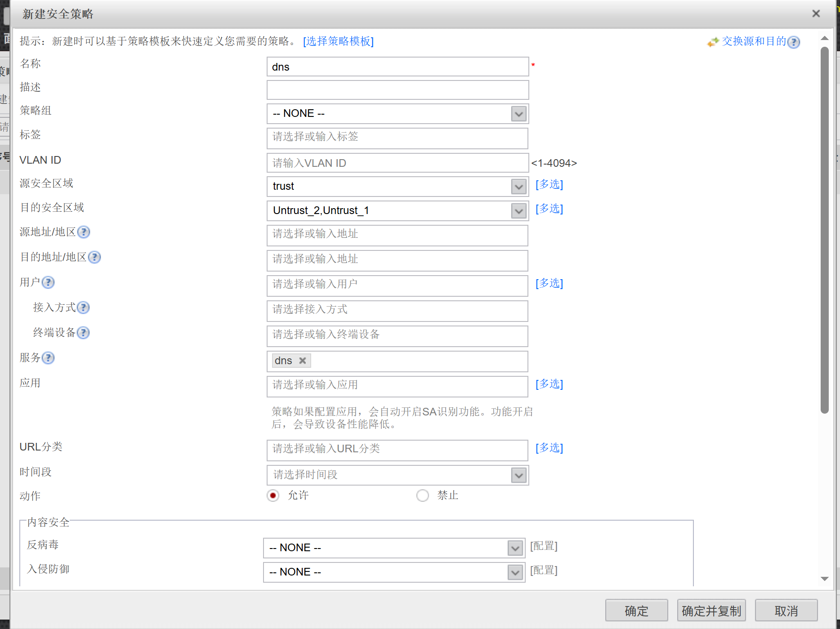Click the 确定 button
Image resolution: width=840 pixels, height=629 pixels.
[636, 611]
